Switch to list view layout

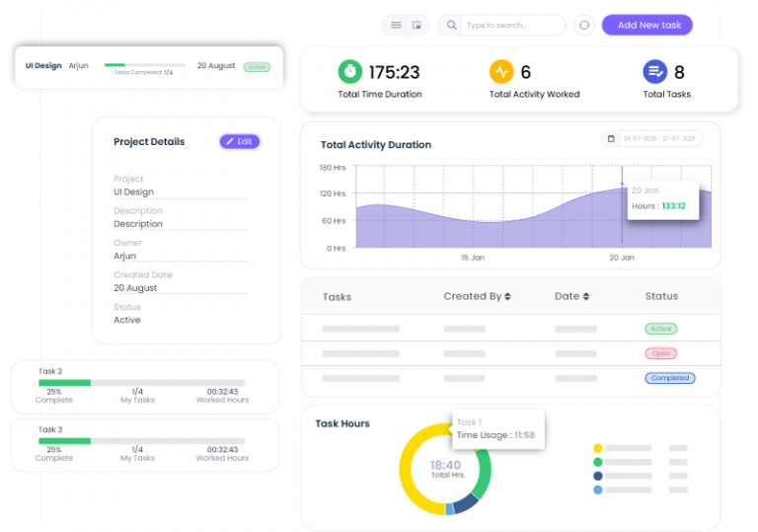396,26
